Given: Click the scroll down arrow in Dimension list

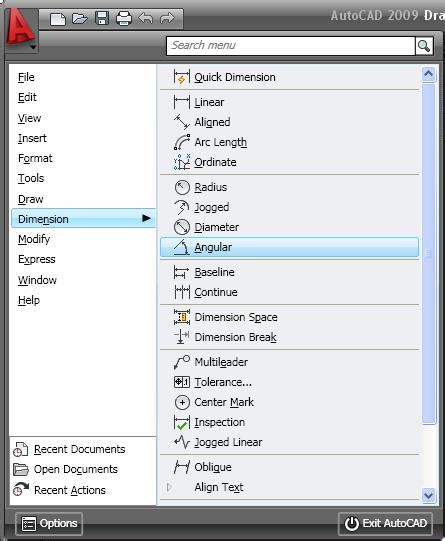Looking at the screenshot, I should point(428,495).
